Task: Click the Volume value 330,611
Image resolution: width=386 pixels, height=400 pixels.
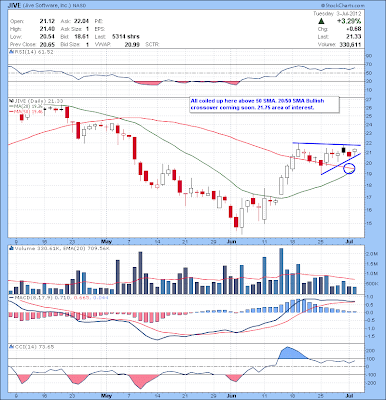Action: click(350, 44)
